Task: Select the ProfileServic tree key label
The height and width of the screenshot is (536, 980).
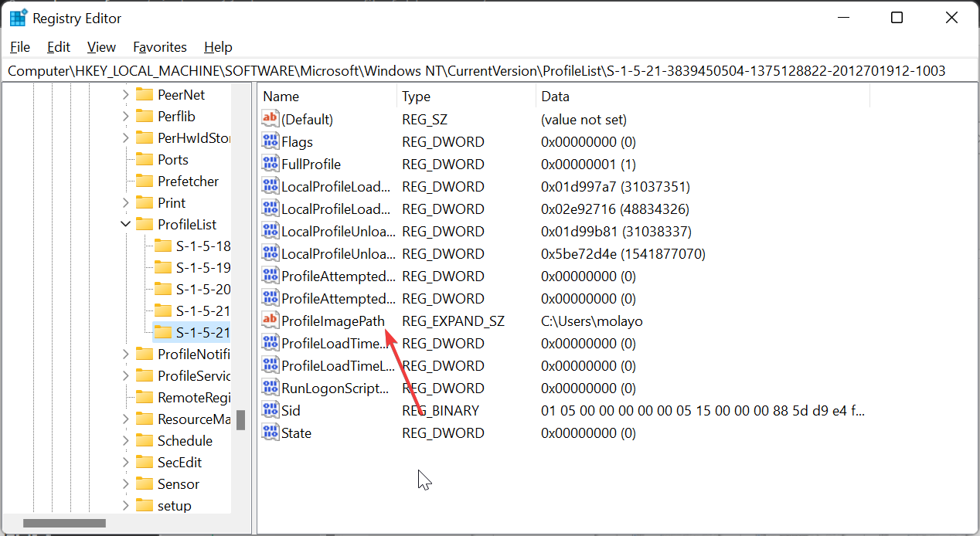Action: pyautogui.click(x=194, y=375)
